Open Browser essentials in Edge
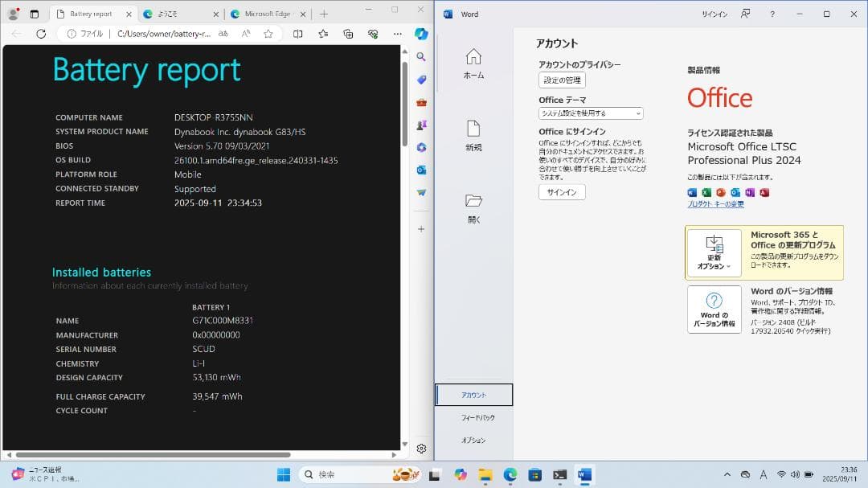This screenshot has width=868, height=488. click(x=371, y=34)
